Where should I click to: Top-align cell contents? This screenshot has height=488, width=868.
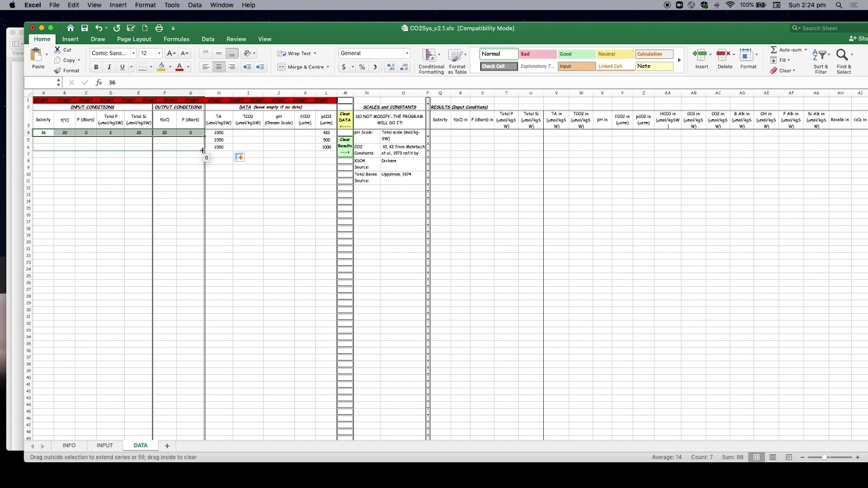[x=205, y=53]
